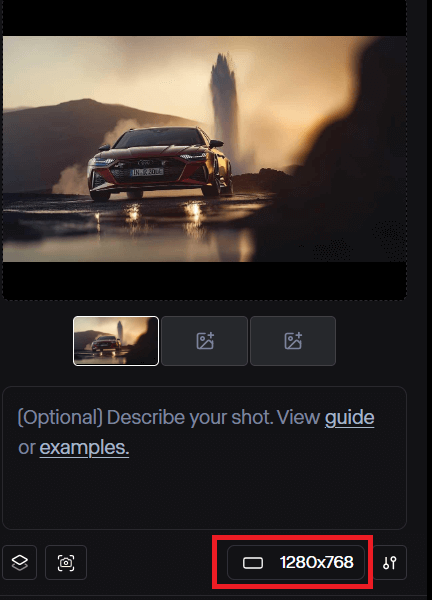Open the 1280x768 resolution dropdown
Image resolution: width=432 pixels, height=600 pixels.
pyautogui.click(x=296, y=562)
